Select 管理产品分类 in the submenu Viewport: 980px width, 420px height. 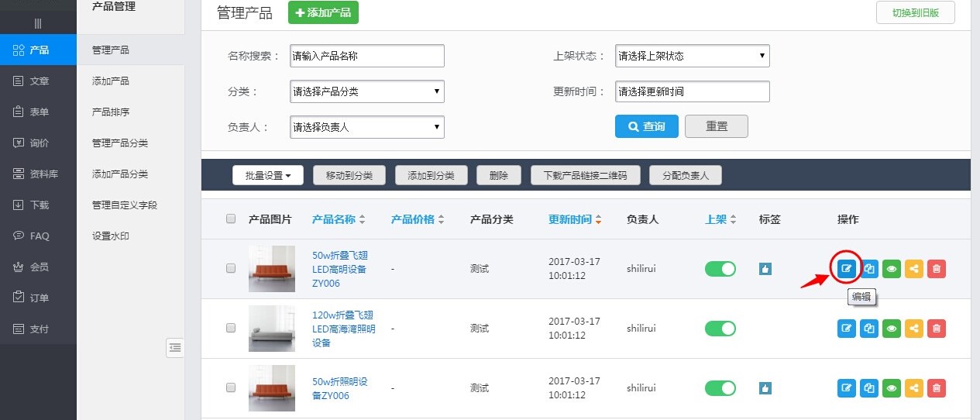point(120,143)
